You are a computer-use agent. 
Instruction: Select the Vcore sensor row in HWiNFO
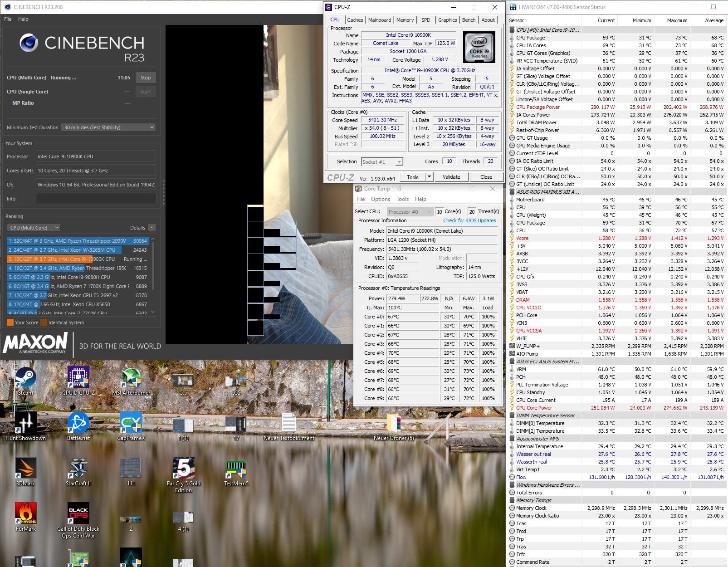tap(617, 238)
